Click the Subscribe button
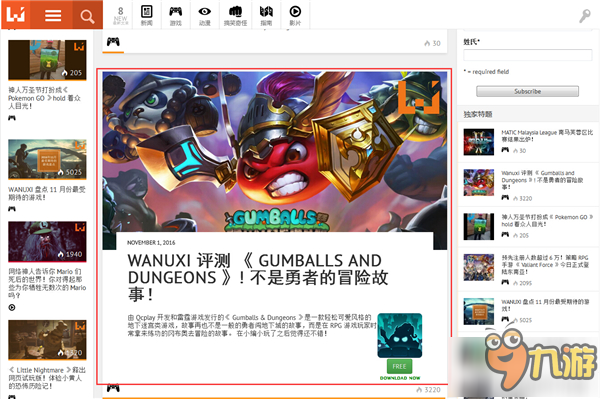 527,91
